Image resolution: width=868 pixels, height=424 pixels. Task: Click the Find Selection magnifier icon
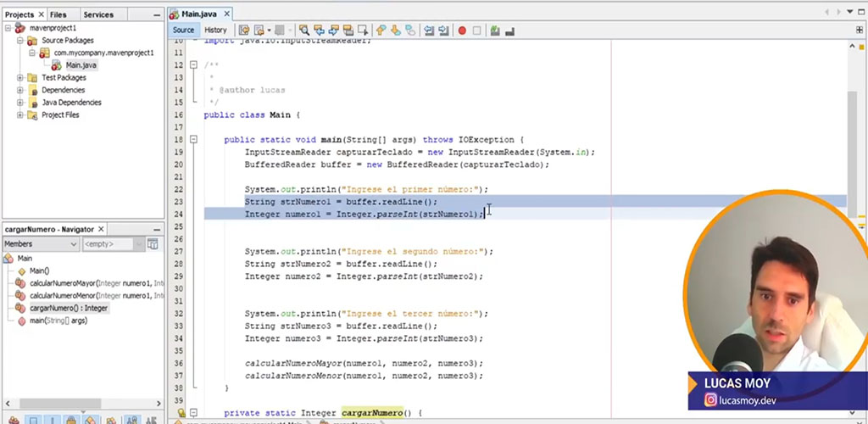[x=305, y=31]
